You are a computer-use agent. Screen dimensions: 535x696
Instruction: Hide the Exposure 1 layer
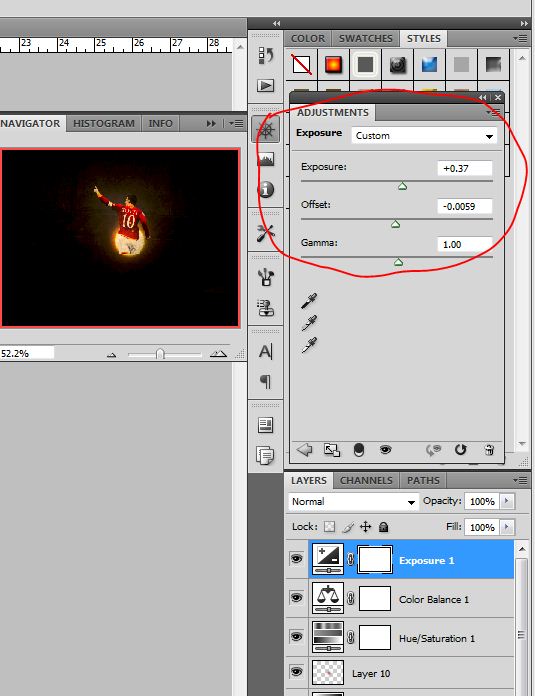point(296,558)
